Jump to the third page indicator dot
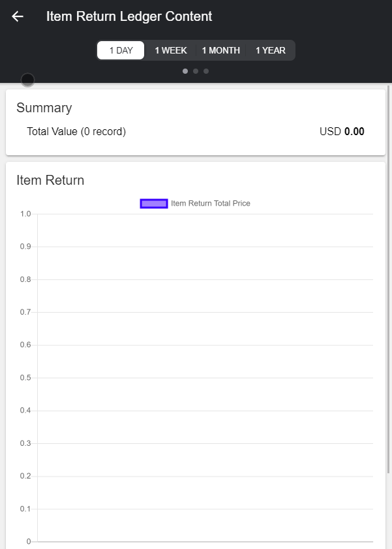392x549 pixels. [206, 71]
